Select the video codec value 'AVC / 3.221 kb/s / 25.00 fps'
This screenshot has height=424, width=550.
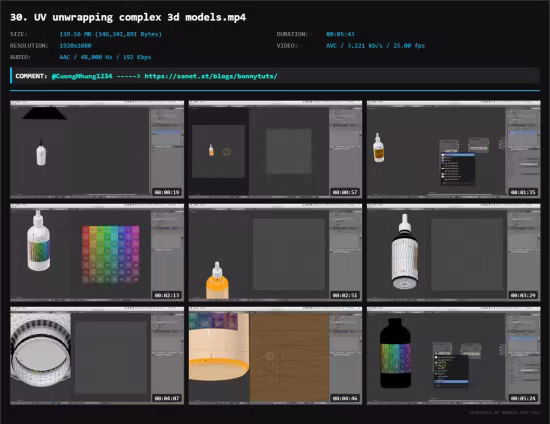375,46
